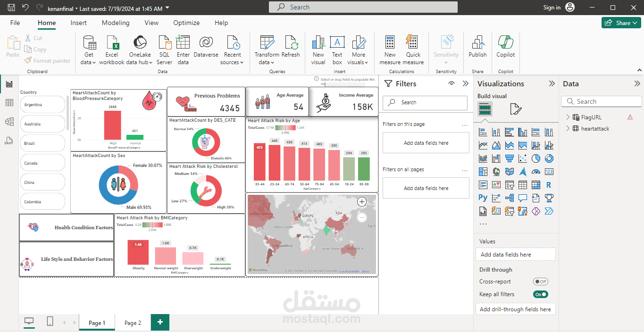Click the Save icon in title bar
This screenshot has height=332, width=644.
[x=12, y=8]
